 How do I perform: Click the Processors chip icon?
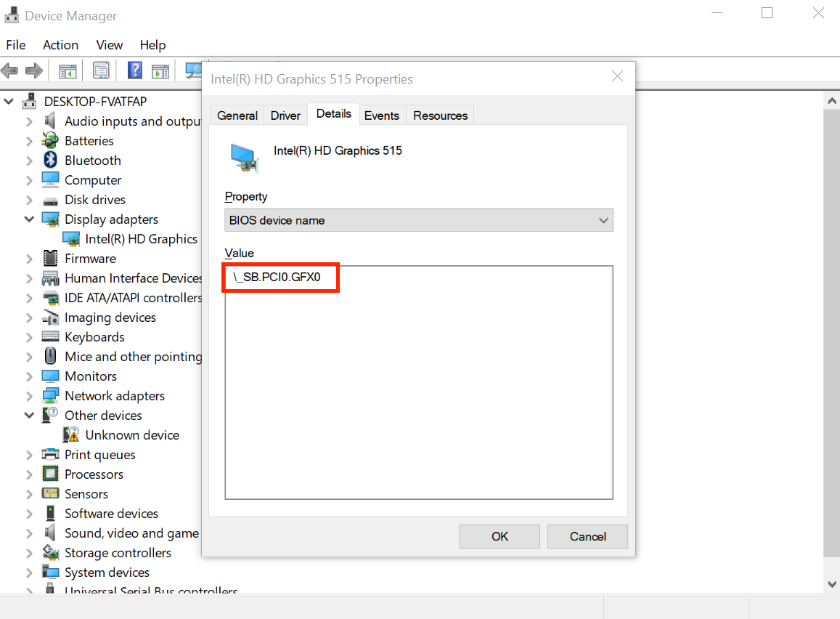50,474
